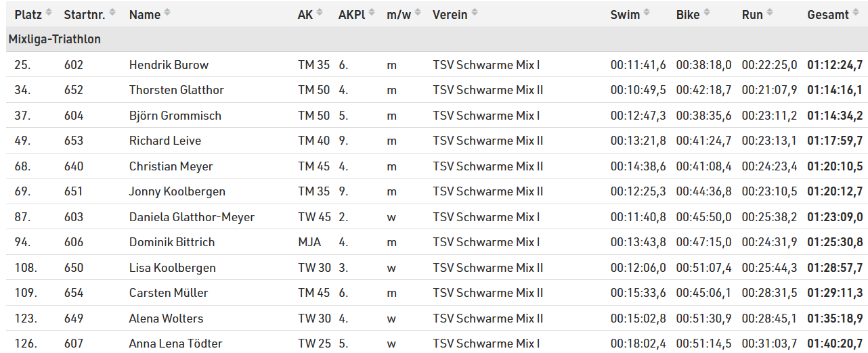The image size is (868, 353).
Task: Sort by Verein using its arrow icon
Action: click(475, 13)
